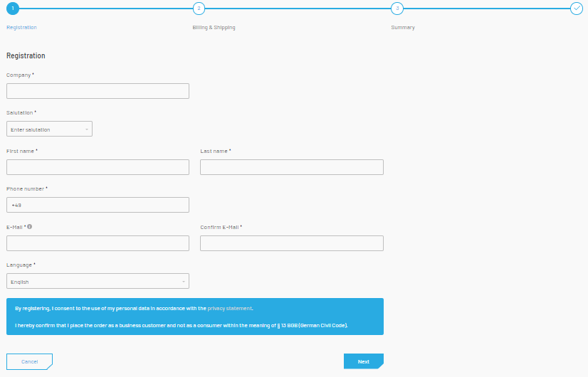Screen dimensions: 588x377
Task: Click the Next button
Action: [x=364, y=361]
